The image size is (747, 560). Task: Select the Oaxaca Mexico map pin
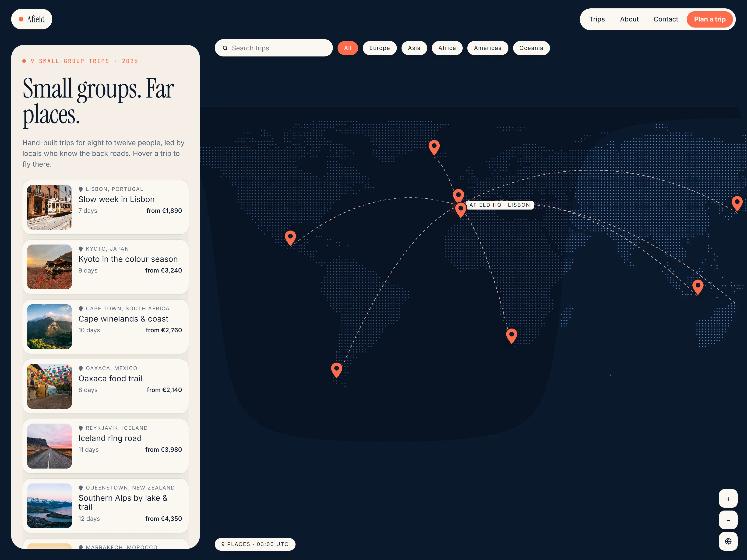click(x=290, y=238)
